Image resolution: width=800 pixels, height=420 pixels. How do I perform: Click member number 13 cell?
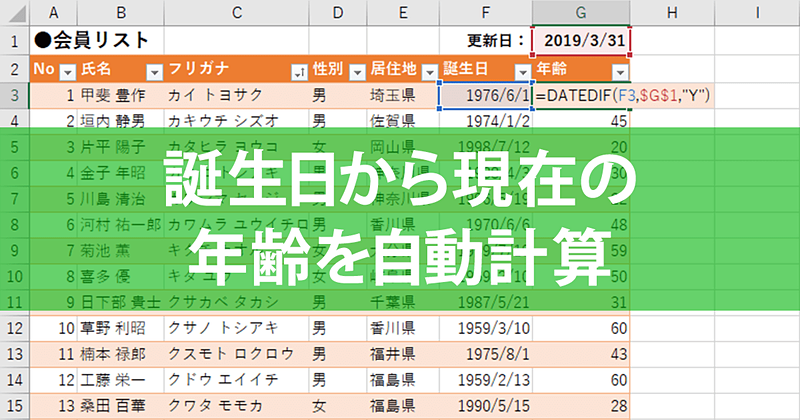(53, 406)
